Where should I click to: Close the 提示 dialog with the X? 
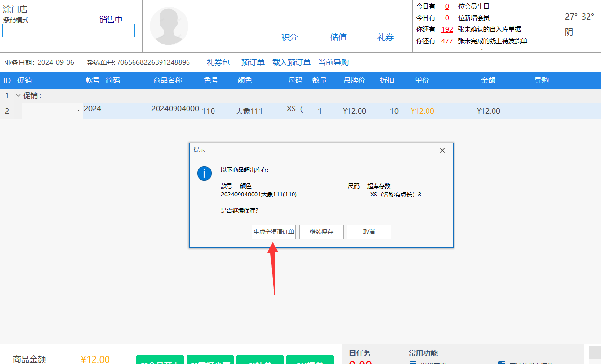(442, 150)
